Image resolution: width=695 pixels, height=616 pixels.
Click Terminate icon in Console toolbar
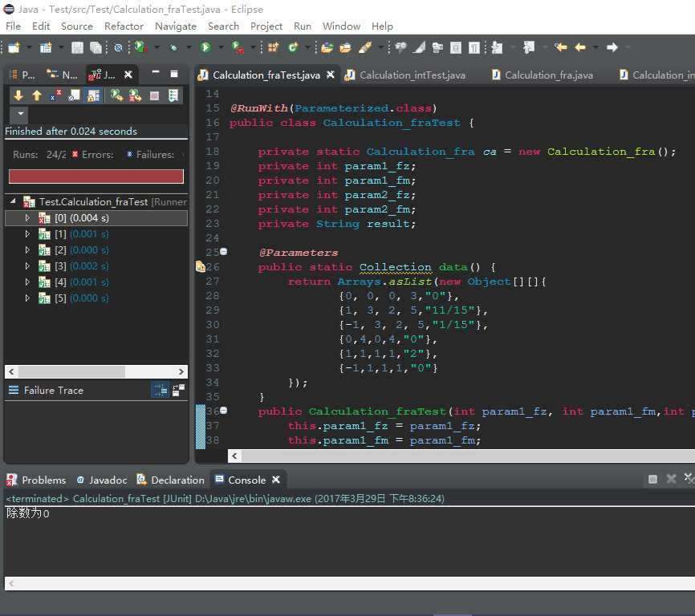[x=652, y=479]
